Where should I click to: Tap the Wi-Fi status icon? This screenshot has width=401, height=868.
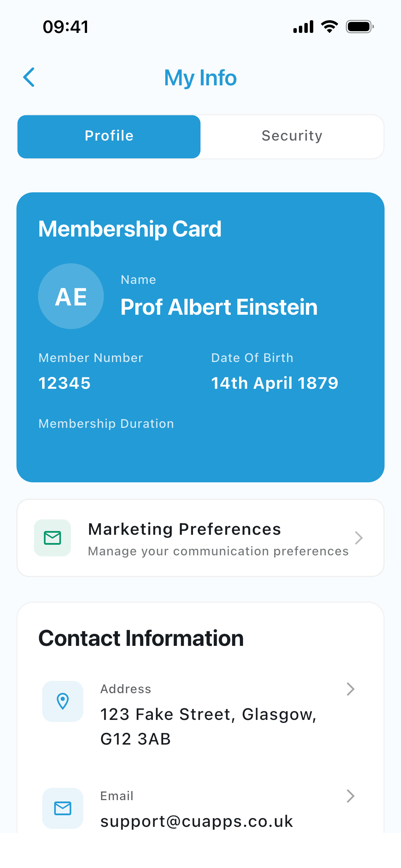tap(329, 27)
